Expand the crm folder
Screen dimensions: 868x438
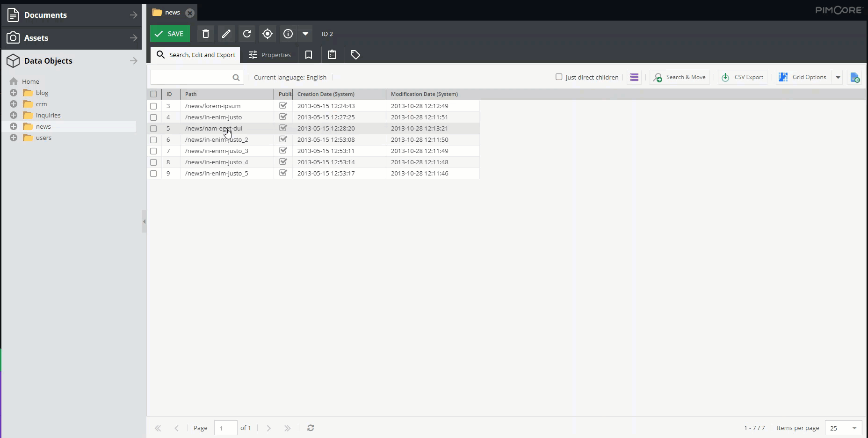click(x=14, y=104)
